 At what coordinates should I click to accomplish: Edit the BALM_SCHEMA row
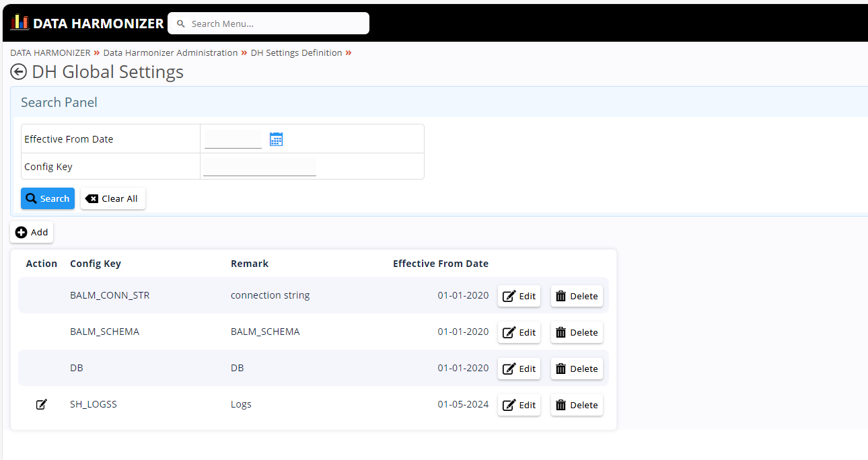click(x=519, y=332)
